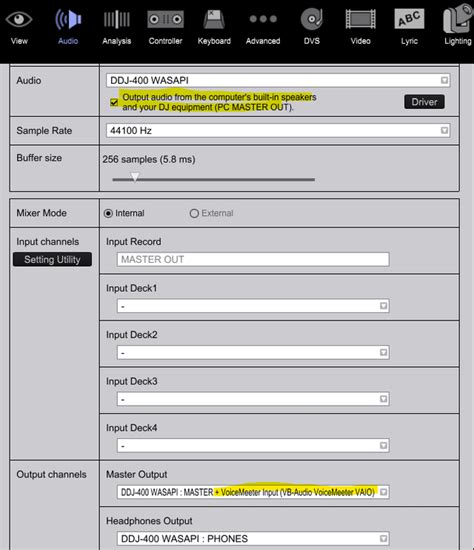Viewport: 474px width, 550px height.
Task: Switch to the DVS tab label
Action: point(312,41)
